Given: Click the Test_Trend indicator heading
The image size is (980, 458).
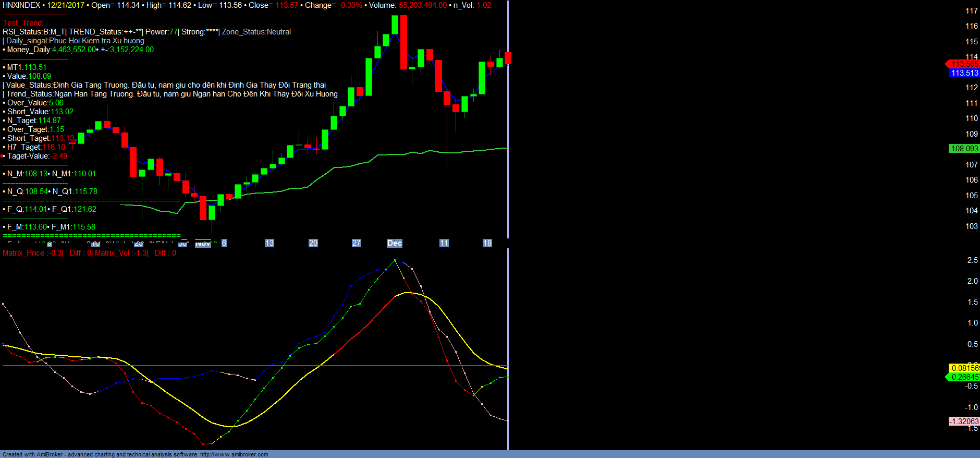Looking at the screenshot, I should point(23,23).
